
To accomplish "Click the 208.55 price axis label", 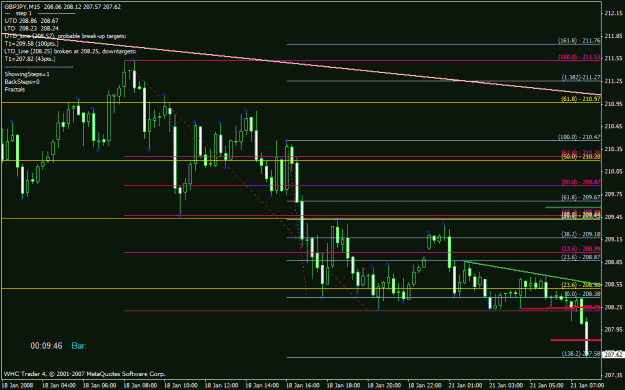I will click(613, 284).
